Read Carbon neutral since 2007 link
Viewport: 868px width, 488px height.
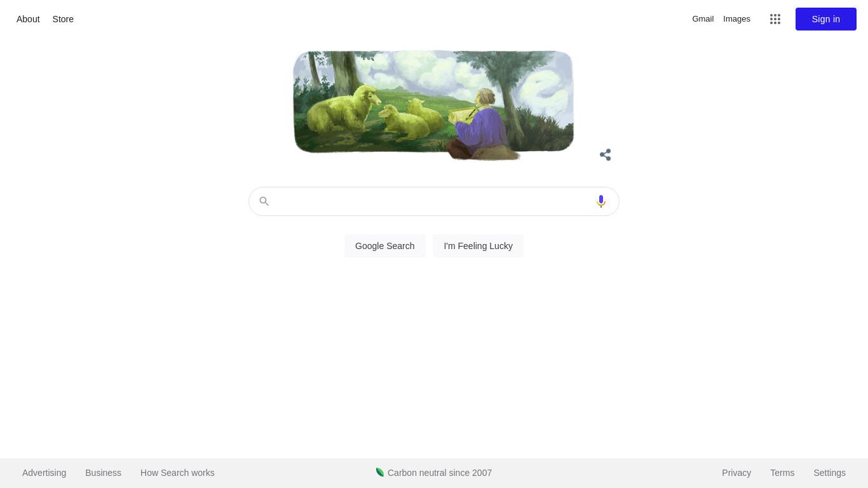(x=440, y=473)
